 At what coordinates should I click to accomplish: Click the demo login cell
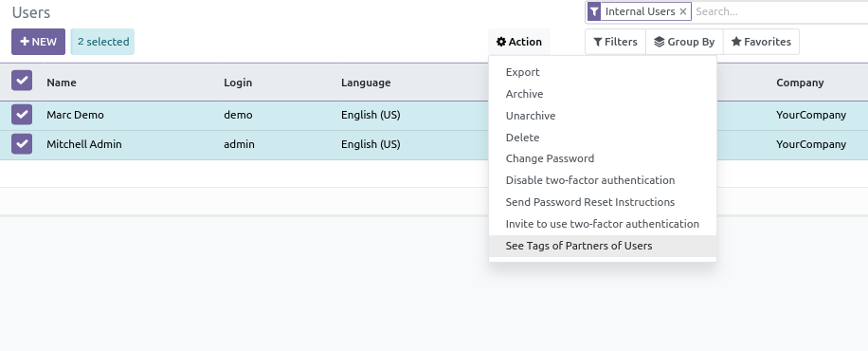(x=238, y=115)
